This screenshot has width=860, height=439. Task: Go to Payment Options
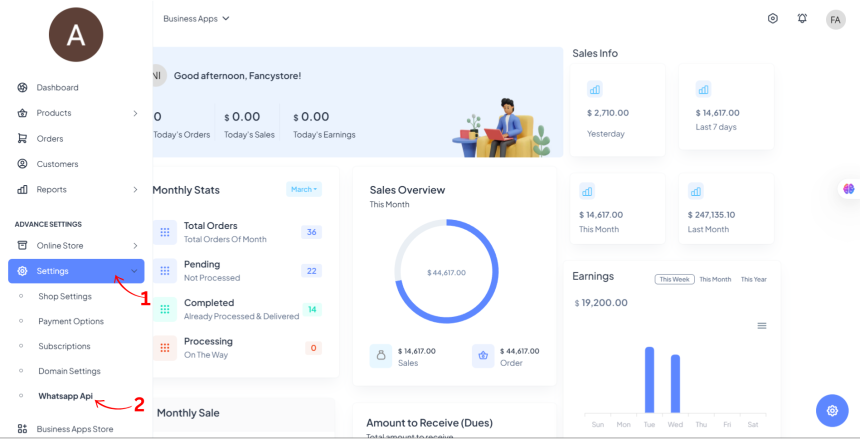(71, 321)
